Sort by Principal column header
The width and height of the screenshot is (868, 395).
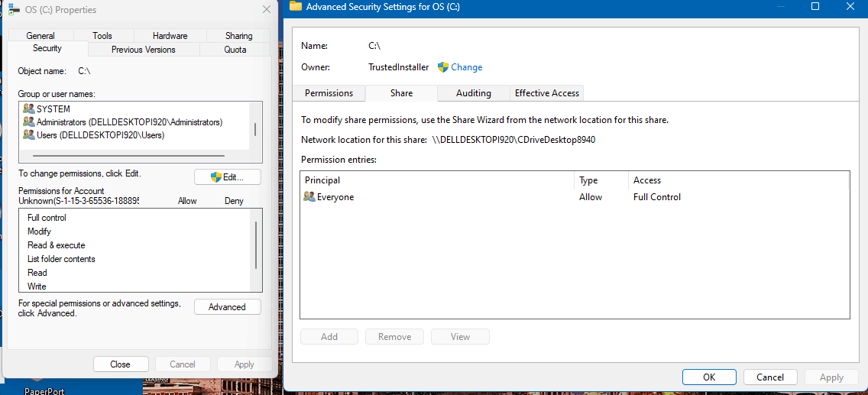(437, 180)
